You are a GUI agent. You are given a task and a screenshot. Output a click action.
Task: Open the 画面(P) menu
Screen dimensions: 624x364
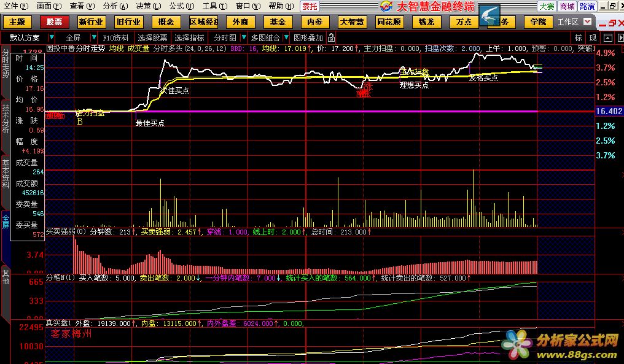point(49,6)
